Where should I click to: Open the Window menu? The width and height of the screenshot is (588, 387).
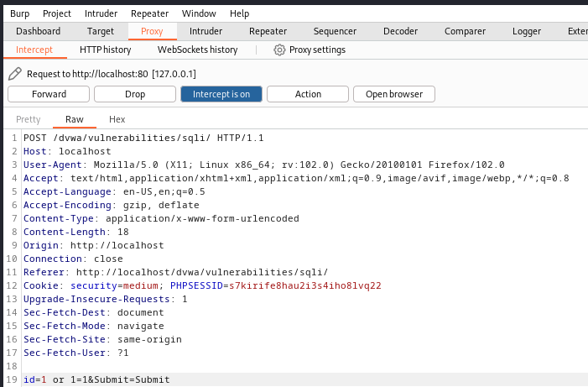coord(199,13)
